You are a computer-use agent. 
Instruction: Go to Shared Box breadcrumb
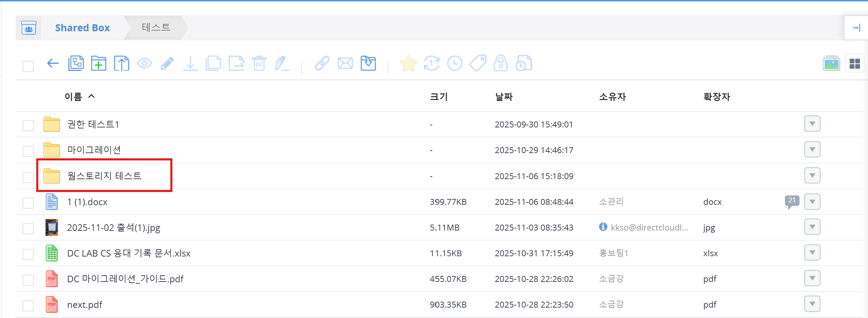(x=82, y=28)
